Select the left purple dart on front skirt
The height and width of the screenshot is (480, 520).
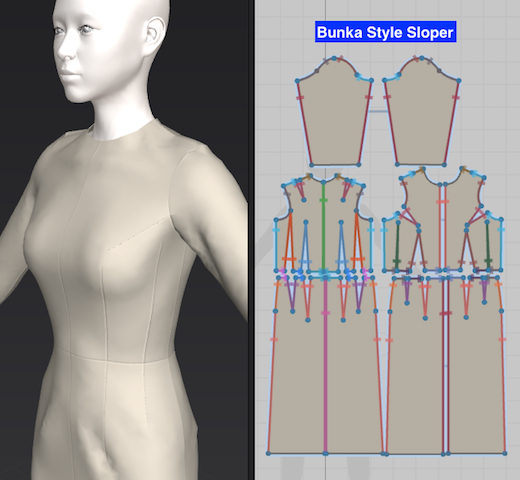[292, 294]
